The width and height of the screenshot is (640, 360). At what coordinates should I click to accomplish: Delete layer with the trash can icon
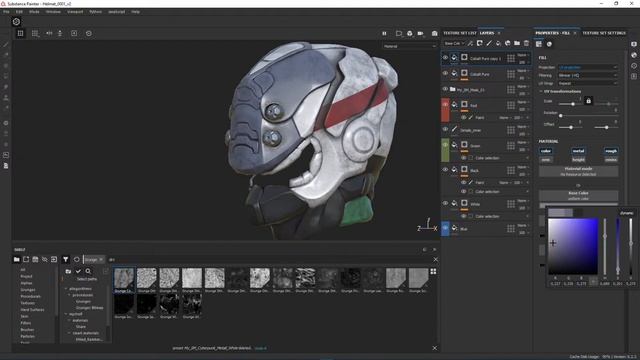pos(527,43)
